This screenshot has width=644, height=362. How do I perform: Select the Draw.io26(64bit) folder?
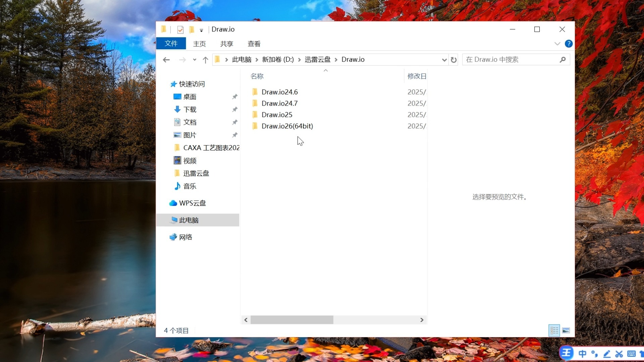pyautogui.click(x=287, y=126)
